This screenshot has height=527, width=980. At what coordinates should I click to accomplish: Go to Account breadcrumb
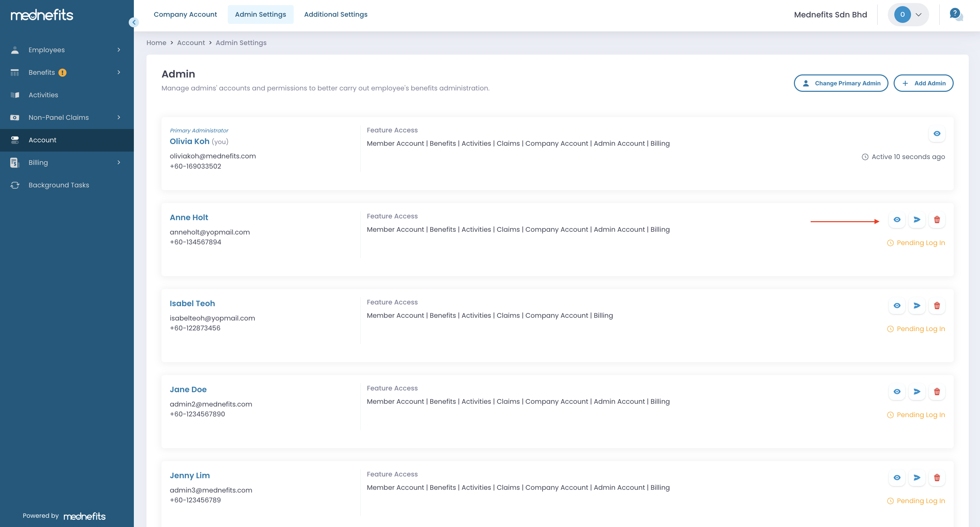pyautogui.click(x=191, y=43)
